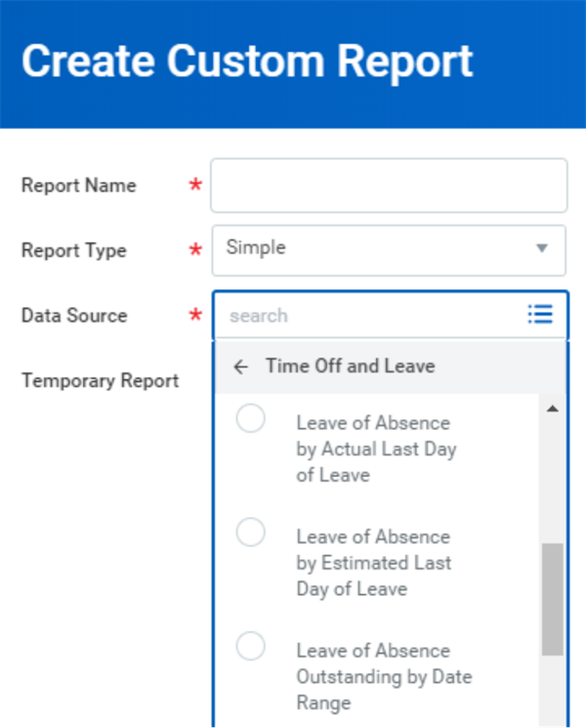Click the back arrow beside Time Off and Leave
Viewport: 586px width, 728px height.
(x=241, y=366)
